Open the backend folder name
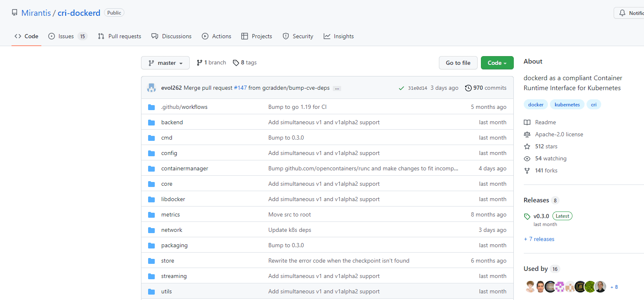Screen dimensions: 644x300 (x=172, y=122)
